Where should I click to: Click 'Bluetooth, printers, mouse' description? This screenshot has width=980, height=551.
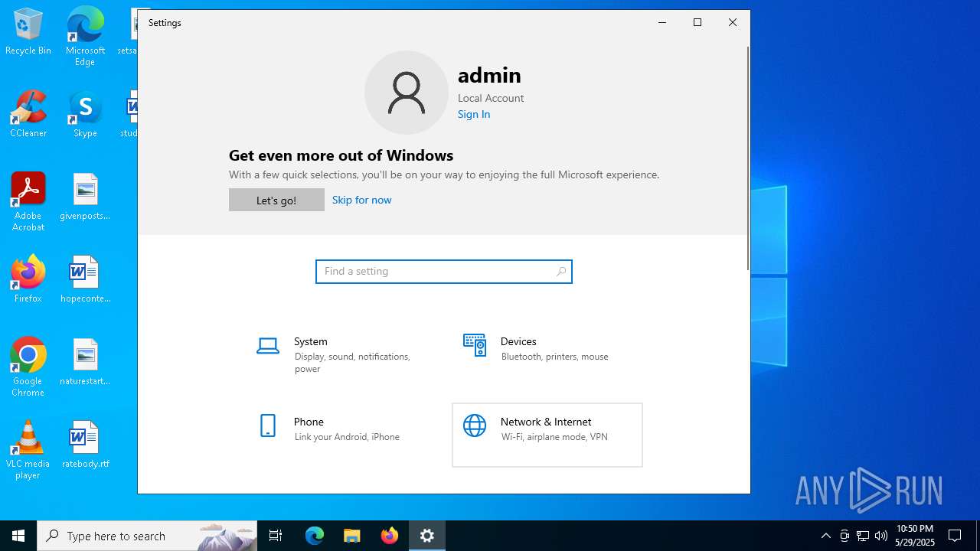pyautogui.click(x=555, y=357)
